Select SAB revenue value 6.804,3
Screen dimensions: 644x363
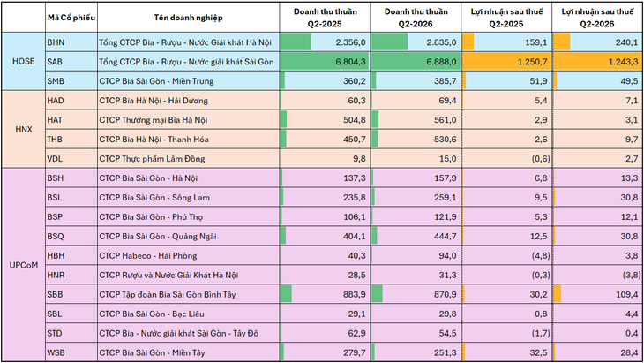pos(350,62)
